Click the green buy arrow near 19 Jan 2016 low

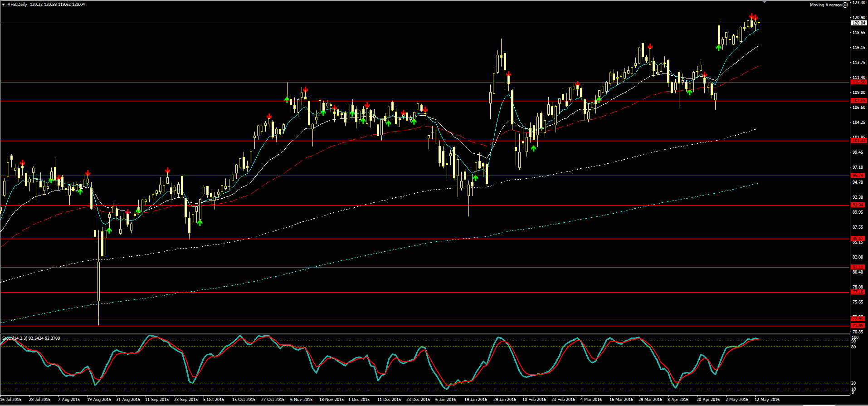[475, 178]
